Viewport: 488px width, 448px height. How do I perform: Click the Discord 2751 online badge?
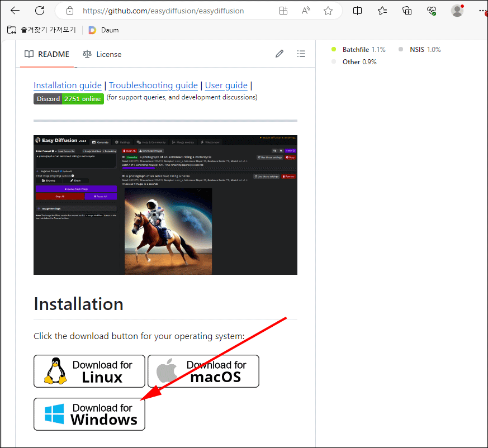[69, 99]
